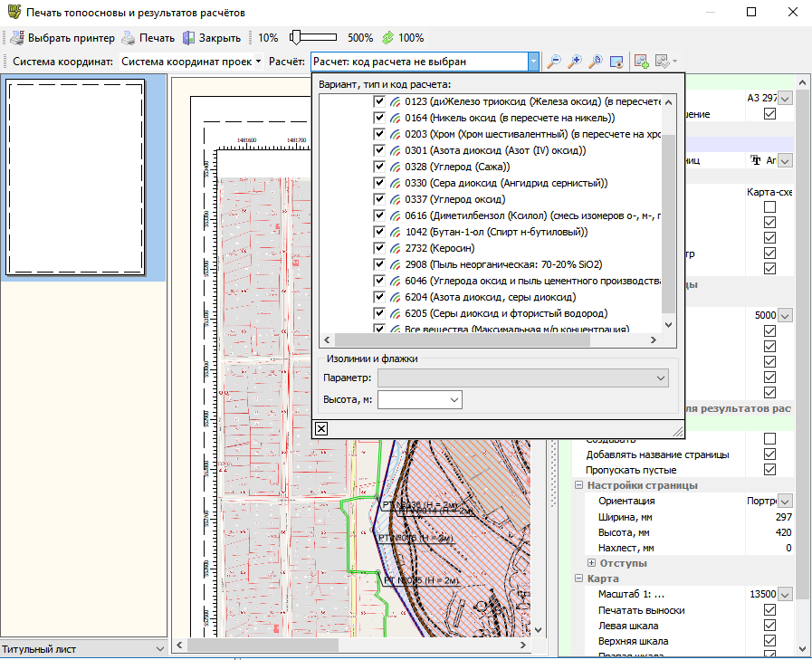812x660 pixels.
Task: Click the Выбрать принтер printer icon
Action: (x=17, y=38)
